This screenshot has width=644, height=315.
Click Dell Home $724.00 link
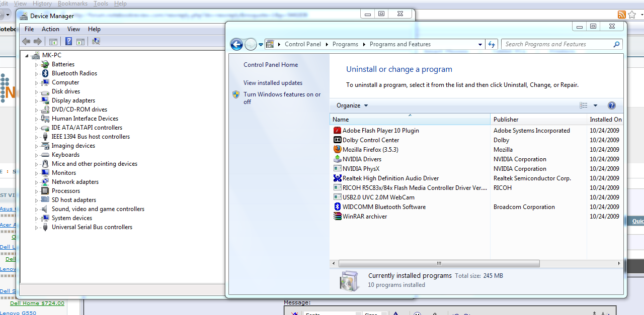tap(37, 303)
